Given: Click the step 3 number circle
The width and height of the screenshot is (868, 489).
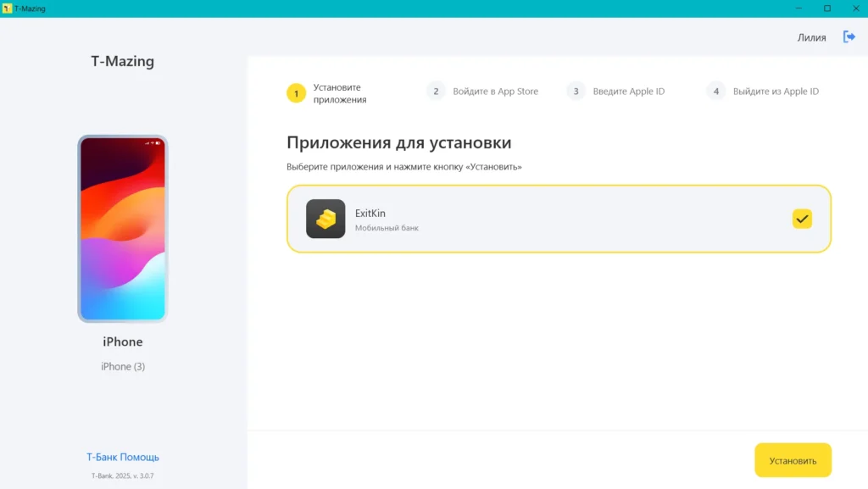Looking at the screenshot, I should click(576, 92).
